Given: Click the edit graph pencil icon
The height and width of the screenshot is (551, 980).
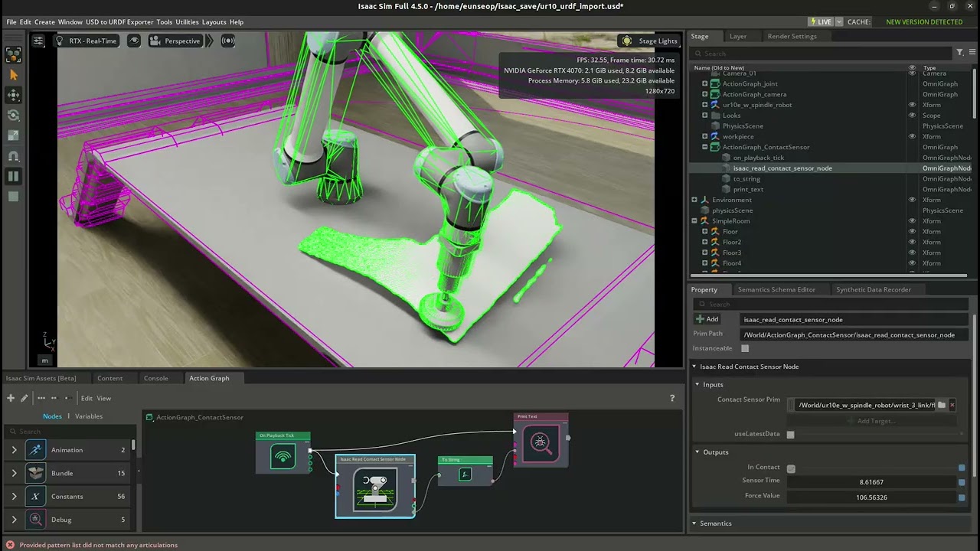Looking at the screenshot, I should click(24, 398).
